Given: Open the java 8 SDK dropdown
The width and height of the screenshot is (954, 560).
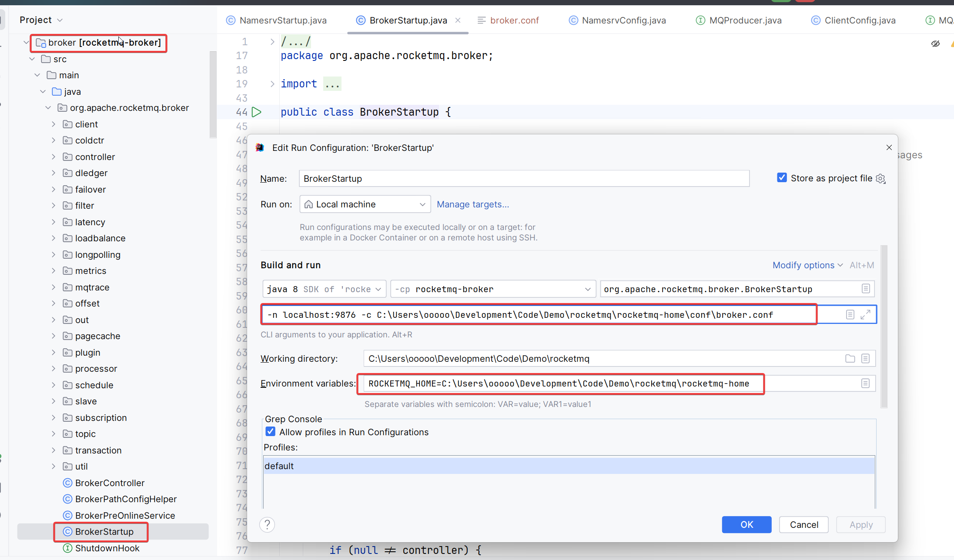Looking at the screenshot, I should [324, 289].
